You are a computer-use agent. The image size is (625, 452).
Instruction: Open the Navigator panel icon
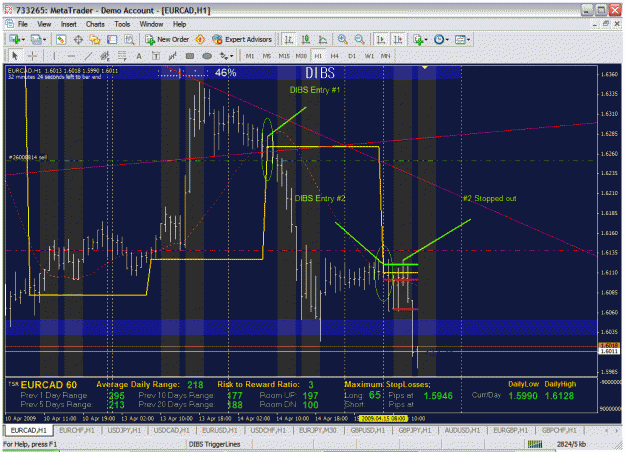(x=95, y=39)
